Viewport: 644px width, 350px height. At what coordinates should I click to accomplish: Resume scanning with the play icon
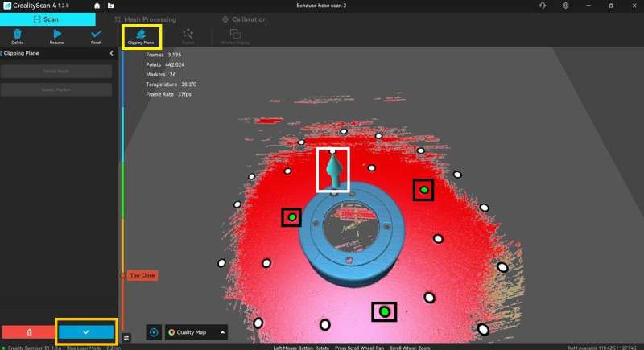point(57,35)
